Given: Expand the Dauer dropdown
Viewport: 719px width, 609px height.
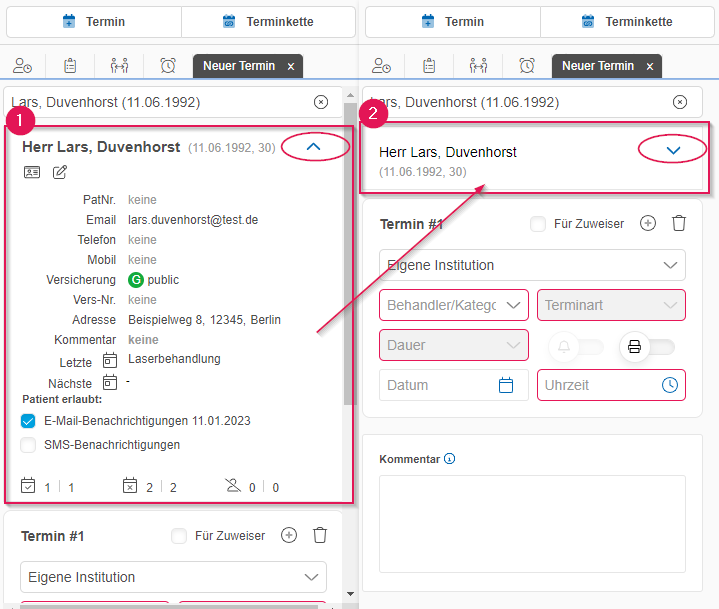Looking at the screenshot, I should coord(454,345).
